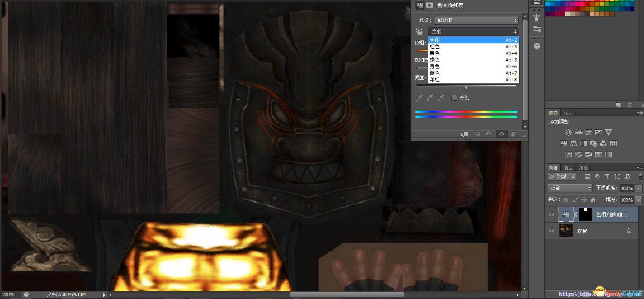Hide the 色相/饱和度 1 layer

(552, 215)
